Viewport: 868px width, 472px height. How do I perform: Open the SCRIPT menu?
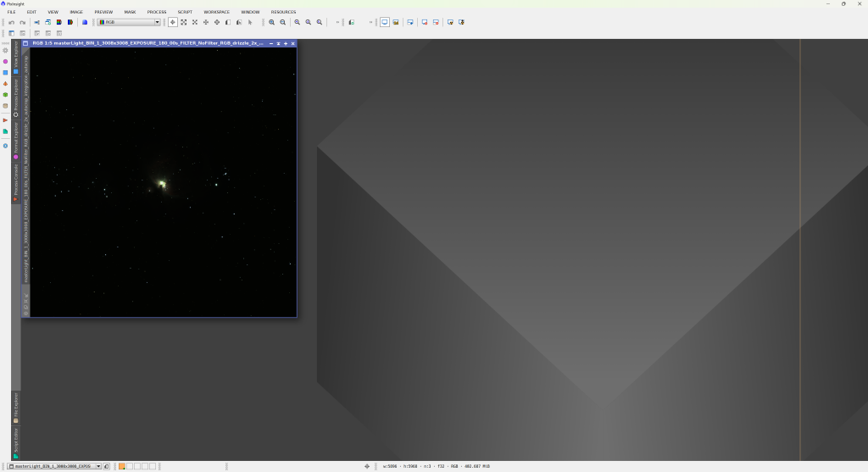point(185,12)
